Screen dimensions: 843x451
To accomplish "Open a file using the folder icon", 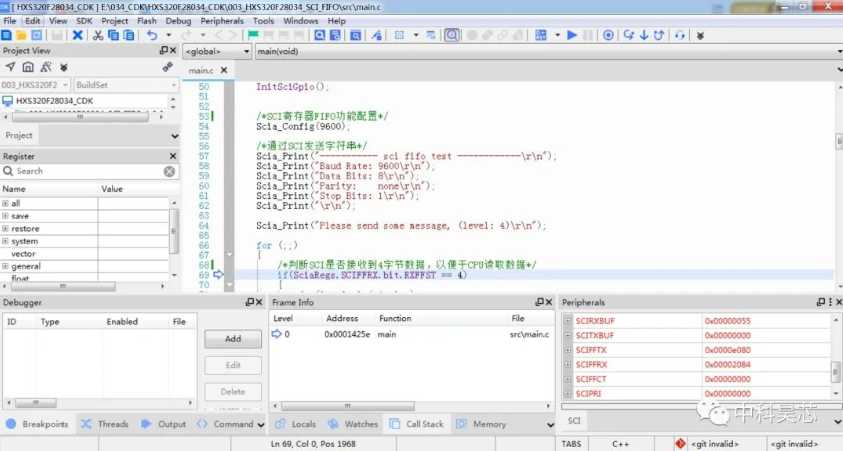I will [22, 35].
